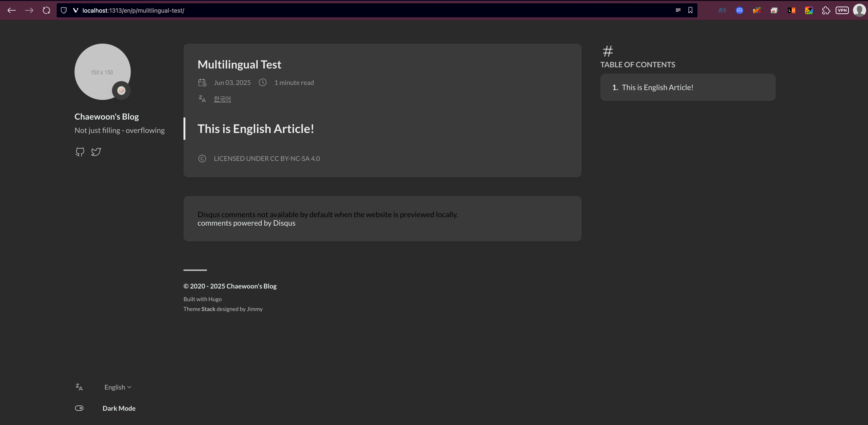Open the browser extensions puzzle menu
The height and width of the screenshot is (425, 868).
click(x=826, y=10)
